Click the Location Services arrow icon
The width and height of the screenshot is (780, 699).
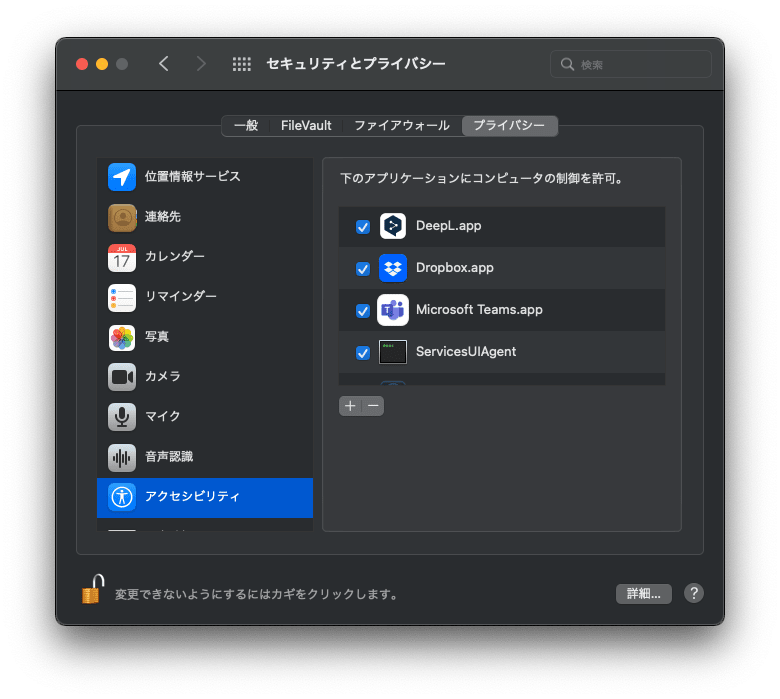(x=122, y=177)
